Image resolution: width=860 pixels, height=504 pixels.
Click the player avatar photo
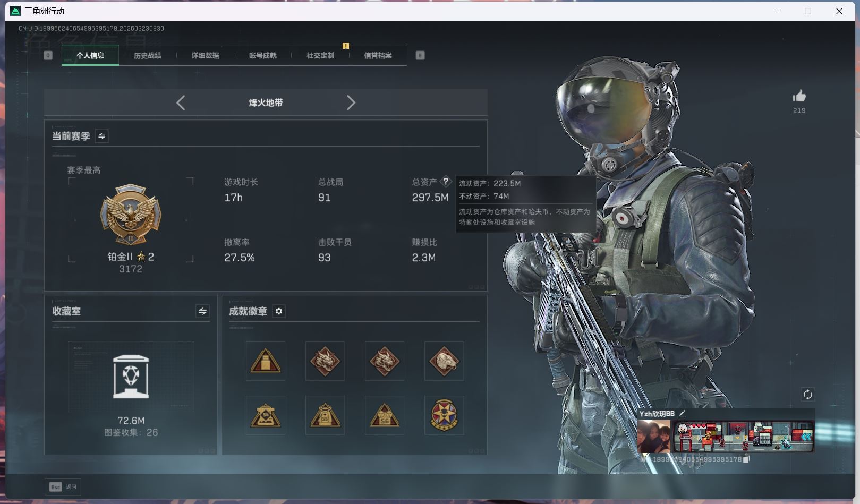click(x=654, y=437)
